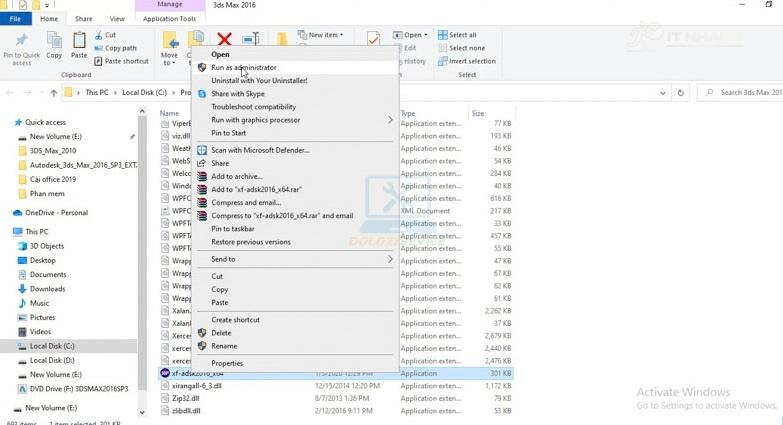Open the ribbon Open dropdown
This screenshot has height=425, width=783.
[x=410, y=35]
